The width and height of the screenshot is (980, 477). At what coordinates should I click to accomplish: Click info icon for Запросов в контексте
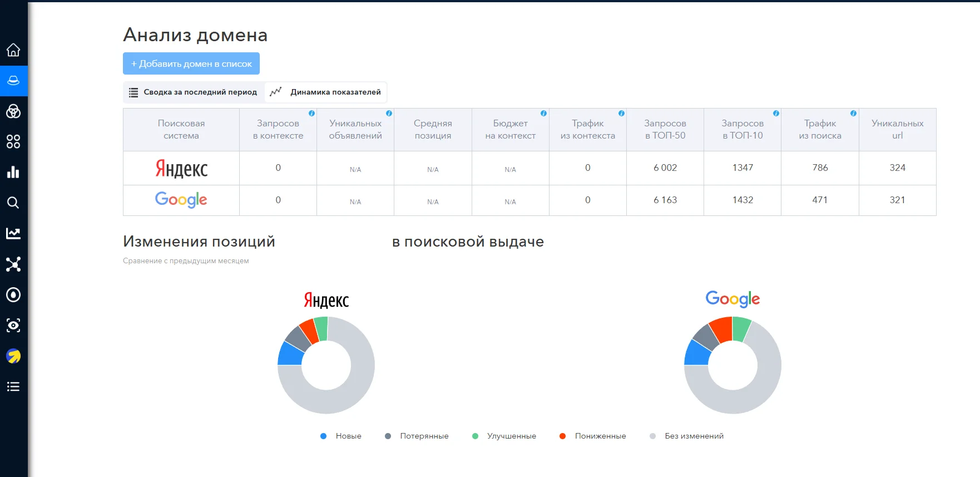(x=311, y=113)
